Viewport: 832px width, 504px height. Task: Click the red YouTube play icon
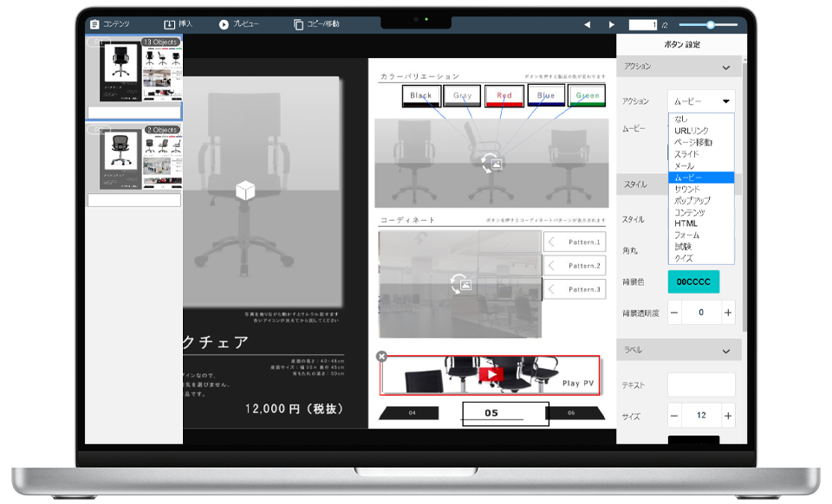point(491,374)
